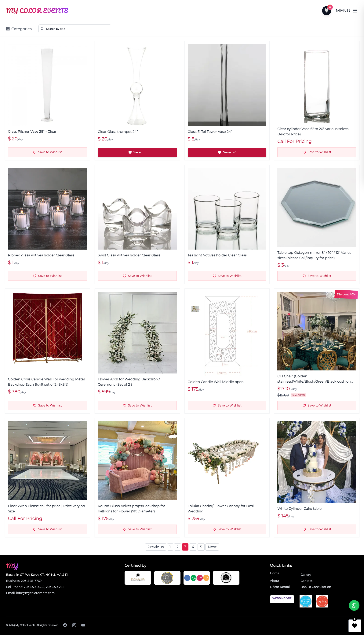Visit the Facebook page icon
Viewport: 364px width, 635px height.
pos(65,625)
